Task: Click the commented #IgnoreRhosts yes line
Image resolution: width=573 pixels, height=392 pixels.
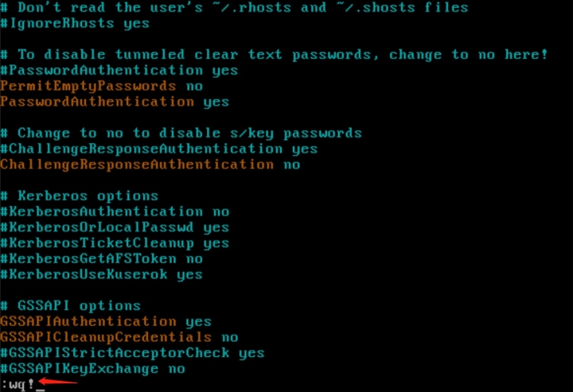Action: pyautogui.click(x=75, y=24)
